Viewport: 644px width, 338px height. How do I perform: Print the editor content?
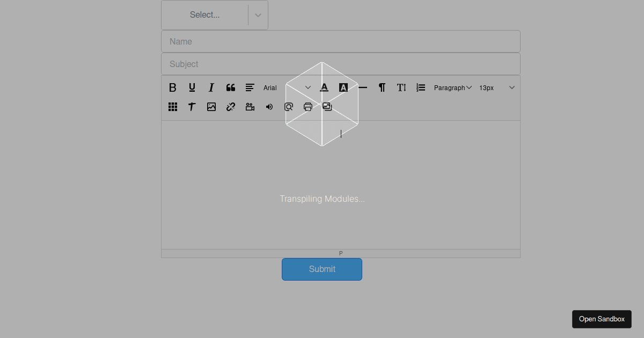click(308, 107)
